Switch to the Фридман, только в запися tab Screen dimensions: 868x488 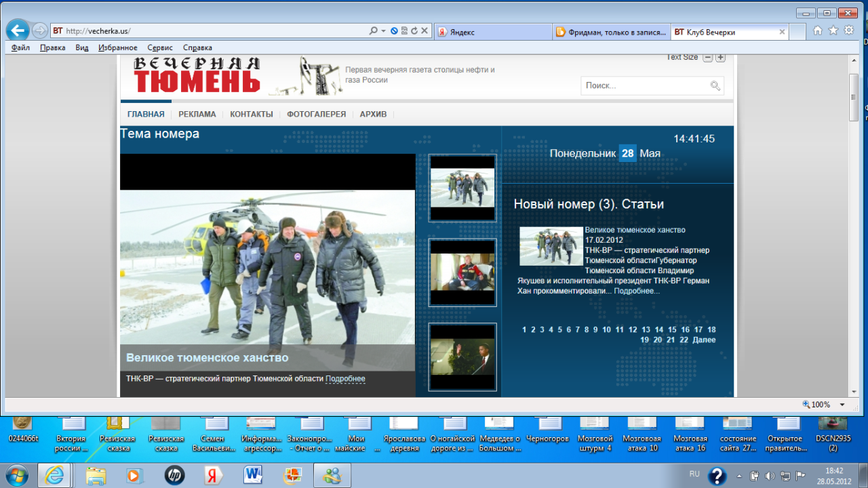point(610,32)
